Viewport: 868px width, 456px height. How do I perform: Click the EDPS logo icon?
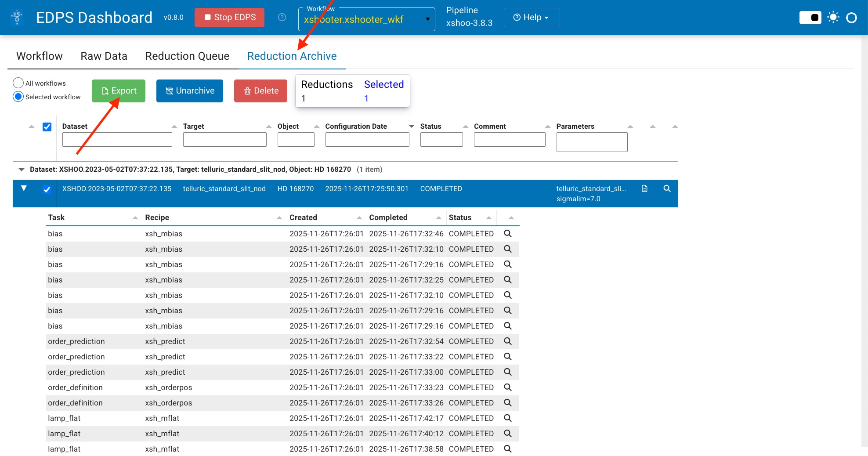pyautogui.click(x=17, y=18)
